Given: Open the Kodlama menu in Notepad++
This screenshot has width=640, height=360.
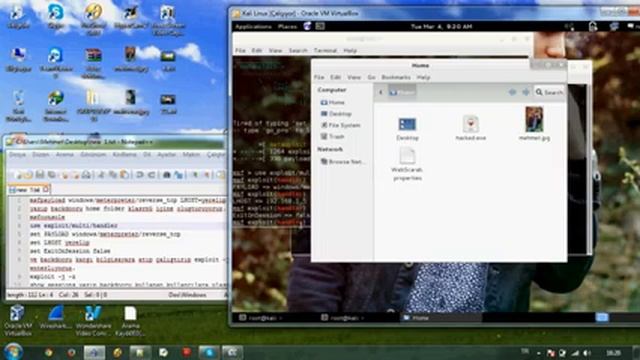Looking at the screenshot, I should pyautogui.click(x=124, y=155).
